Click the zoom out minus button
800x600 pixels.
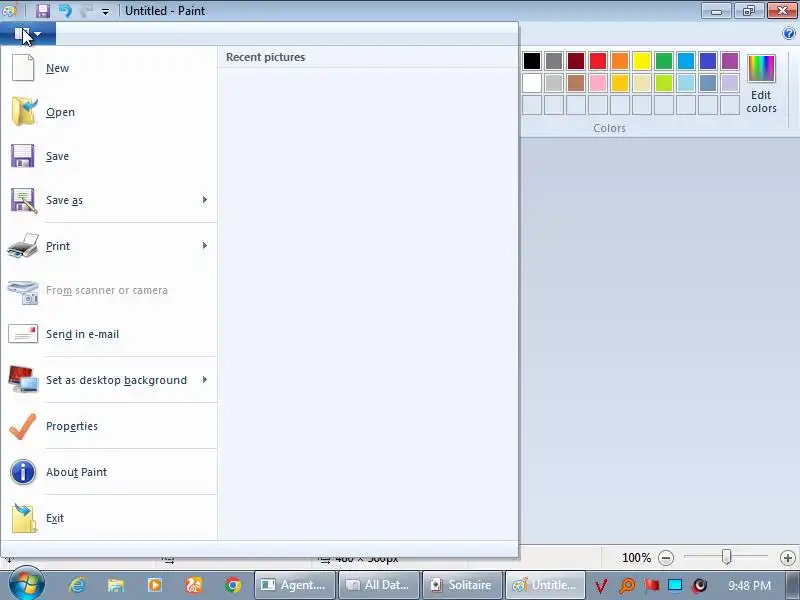click(x=666, y=558)
